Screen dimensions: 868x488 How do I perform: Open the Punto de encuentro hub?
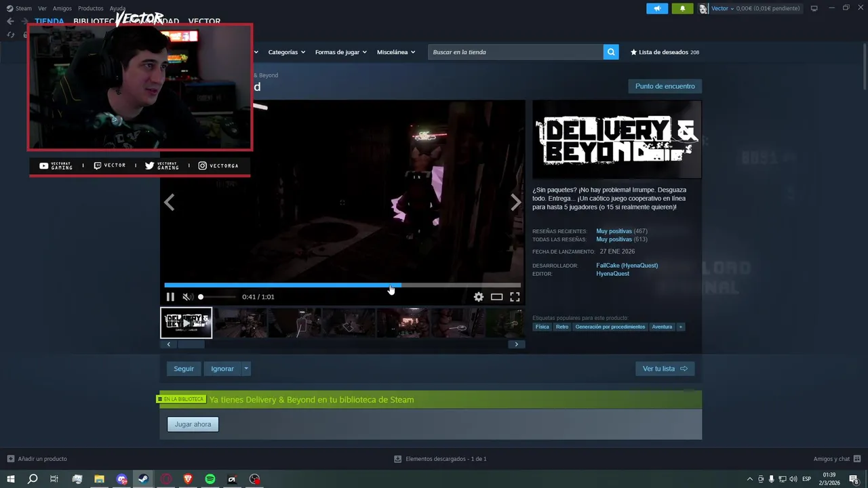click(665, 86)
